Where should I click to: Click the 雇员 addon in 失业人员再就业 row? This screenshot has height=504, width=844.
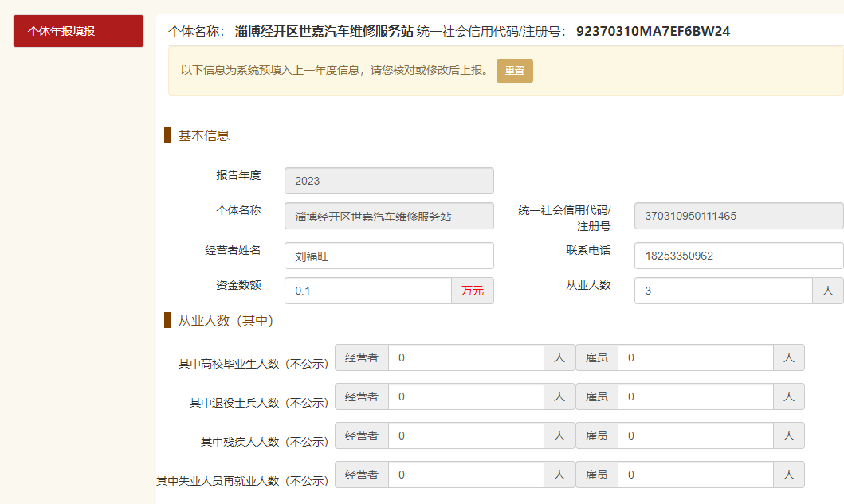597,475
